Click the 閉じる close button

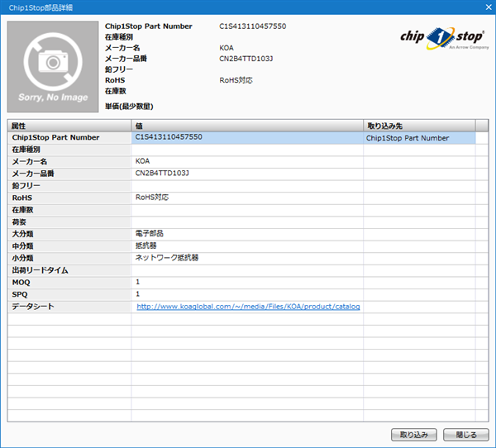pos(466,435)
